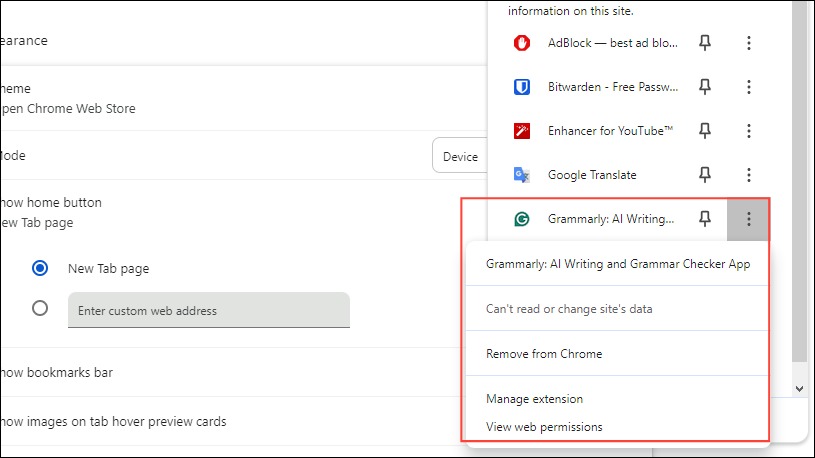Pin the Google Translate extension
Image resolution: width=815 pixels, height=458 pixels.
tap(704, 175)
